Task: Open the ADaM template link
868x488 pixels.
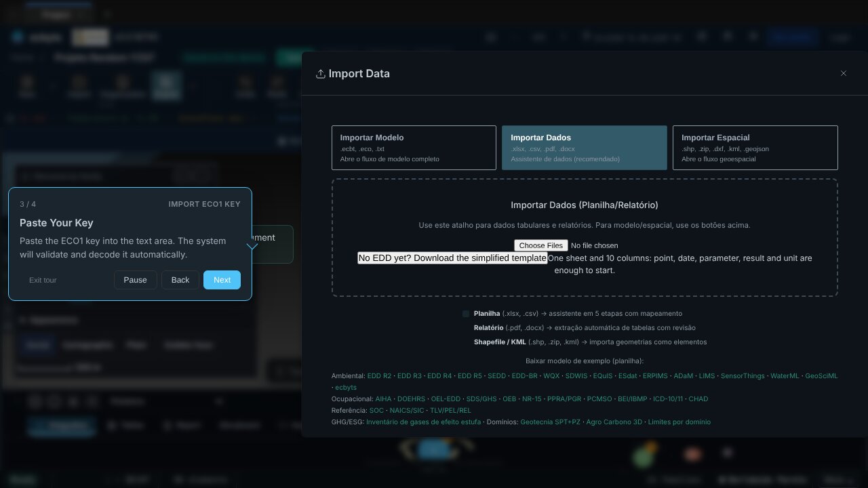Action: coord(684,375)
